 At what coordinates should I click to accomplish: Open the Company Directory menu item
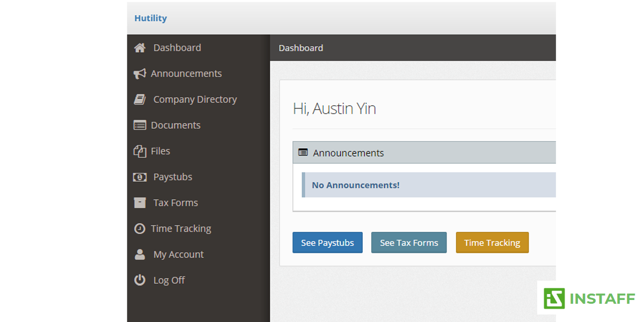[195, 99]
